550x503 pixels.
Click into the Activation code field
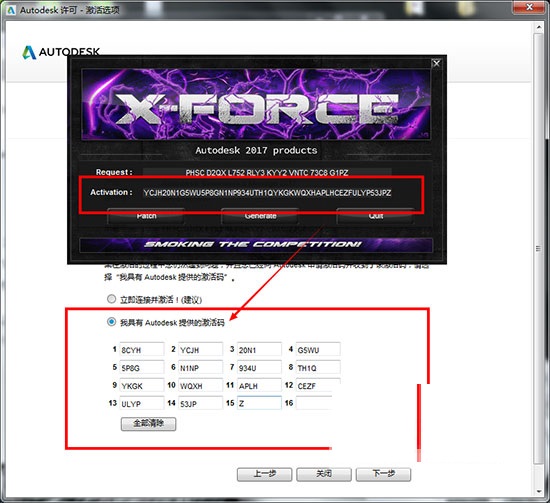coord(267,193)
